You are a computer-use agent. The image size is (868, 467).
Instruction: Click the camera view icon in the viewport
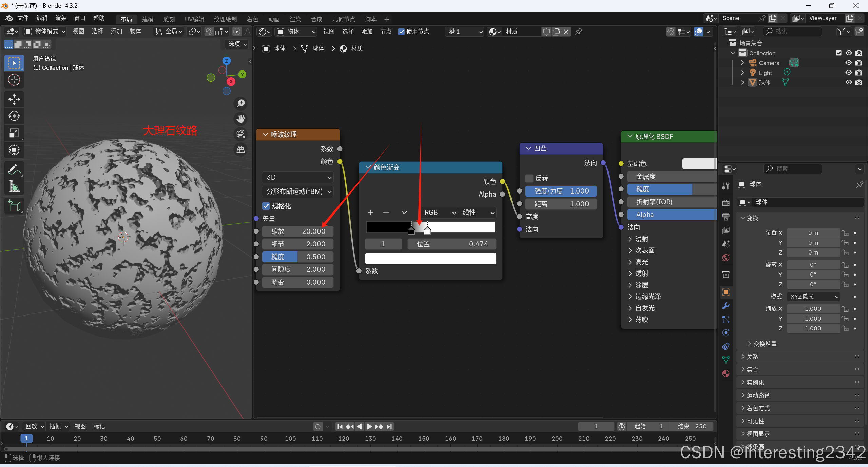(x=240, y=134)
